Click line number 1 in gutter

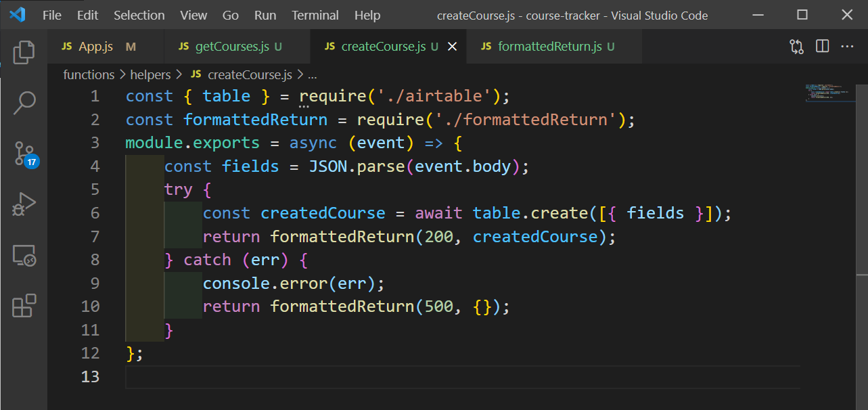95,96
